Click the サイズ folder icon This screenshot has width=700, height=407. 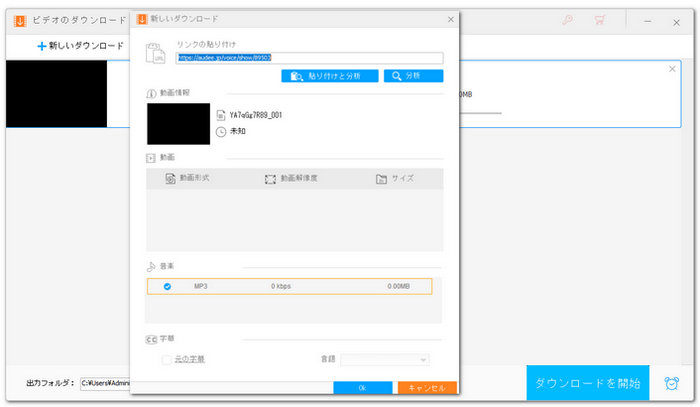pyautogui.click(x=381, y=179)
